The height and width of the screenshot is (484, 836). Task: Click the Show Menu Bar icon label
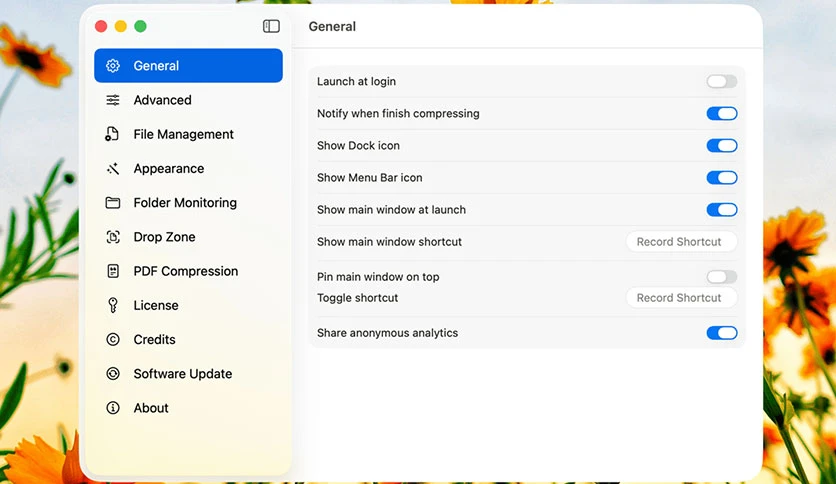369,178
